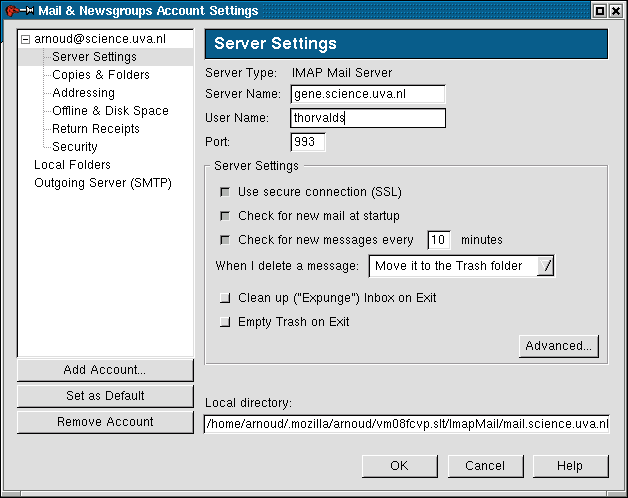The height and width of the screenshot is (498, 628).
Task: Enable Empty Trash on Exit
Action: 225,322
